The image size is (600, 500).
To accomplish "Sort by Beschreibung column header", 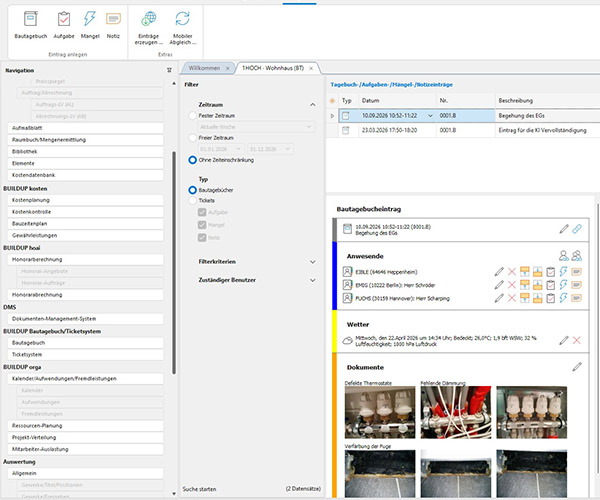I will coord(547,101).
